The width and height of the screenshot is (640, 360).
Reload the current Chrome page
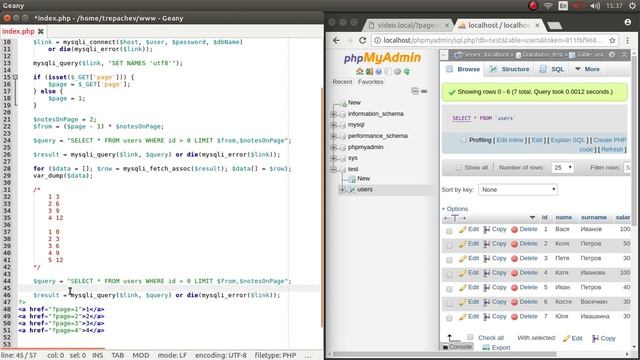click(x=362, y=40)
